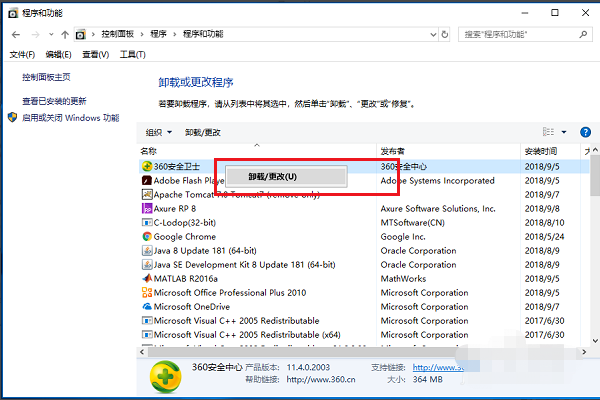
Task: Click the Java SE Development Kit icon
Action: tap(147, 264)
